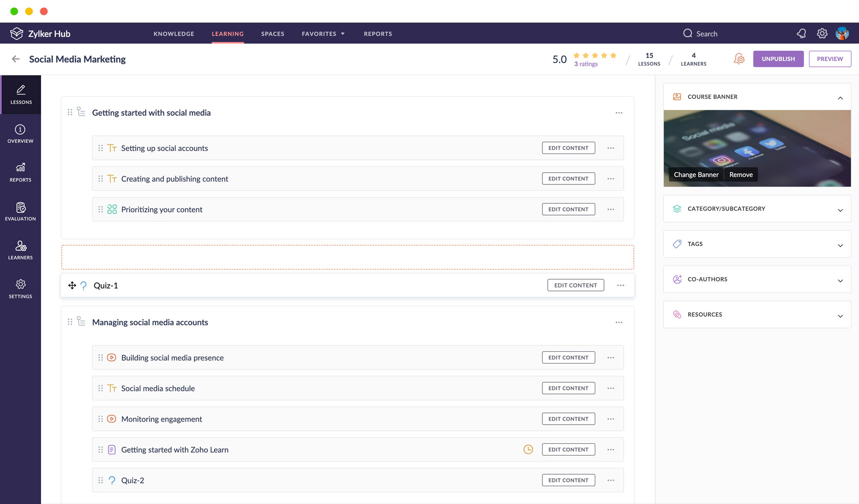Click the Unpublish button
Screen dimensions: 859x504
pyautogui.click(x=778, y=59)
